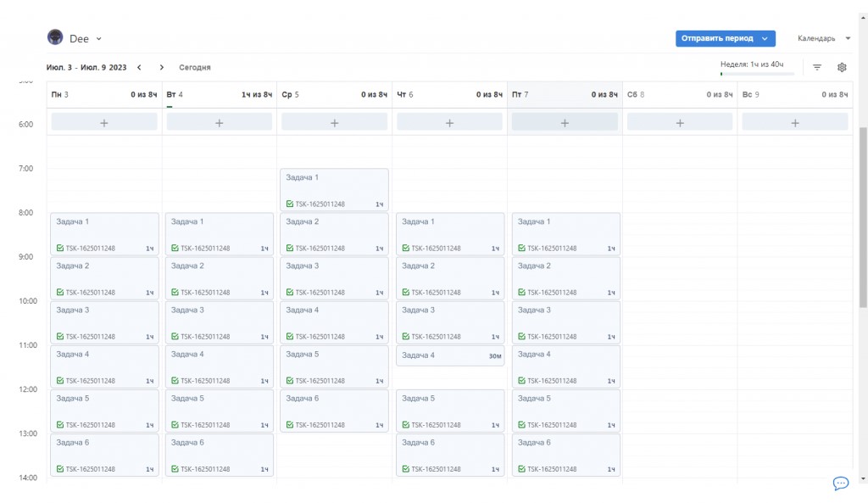Go to previous week arrow
The height and width of the screenshot is (503, 868).
click(x=139, y=67)
